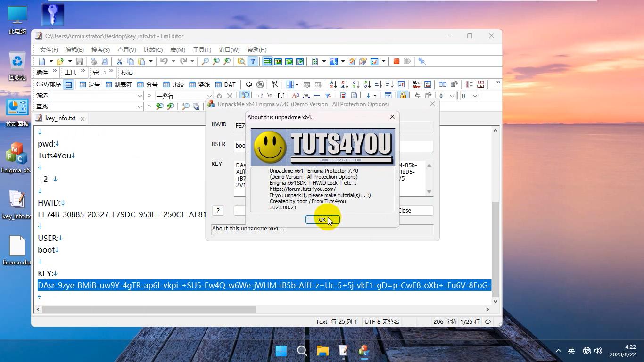Click the KEY box scroll down arrow
644x362 pixels.
(x=429, y=192)
